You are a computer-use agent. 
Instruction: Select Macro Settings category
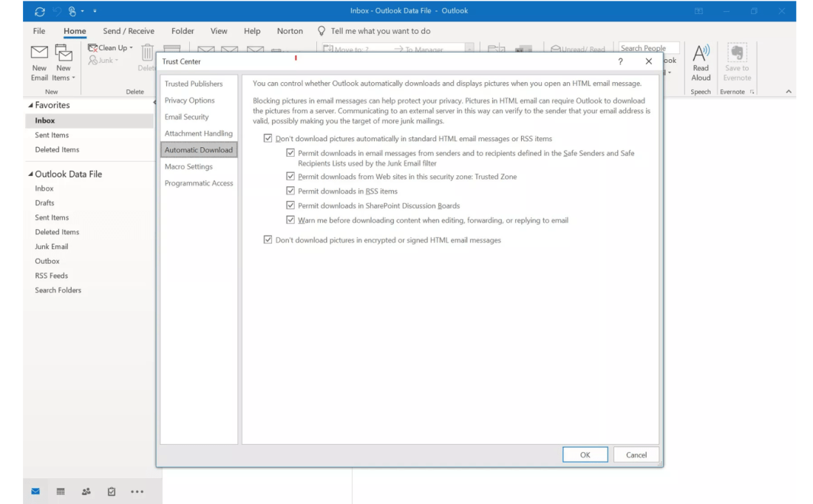pos(199,166)
